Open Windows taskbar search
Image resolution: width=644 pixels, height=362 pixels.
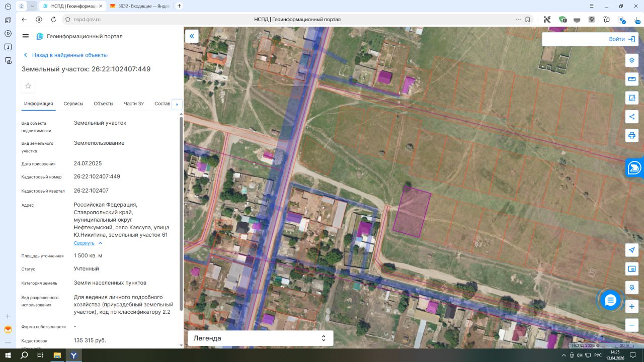[x=24, y=355]
